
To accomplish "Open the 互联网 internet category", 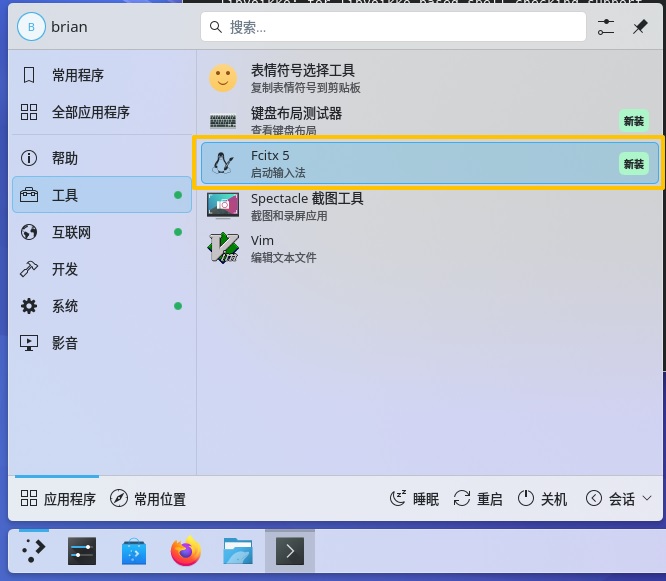I will (102, 232).
